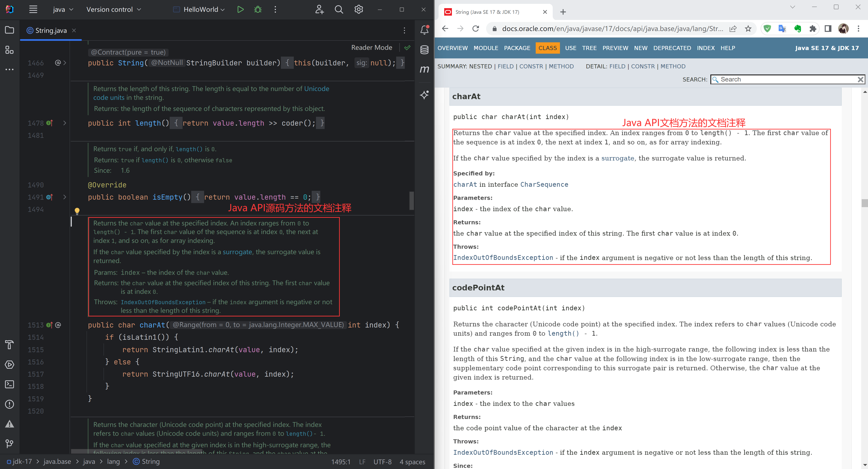Screen dimensions: 868x469
Task: Click the editor vertical scrollbar thumb
Action: coord(411,201)
